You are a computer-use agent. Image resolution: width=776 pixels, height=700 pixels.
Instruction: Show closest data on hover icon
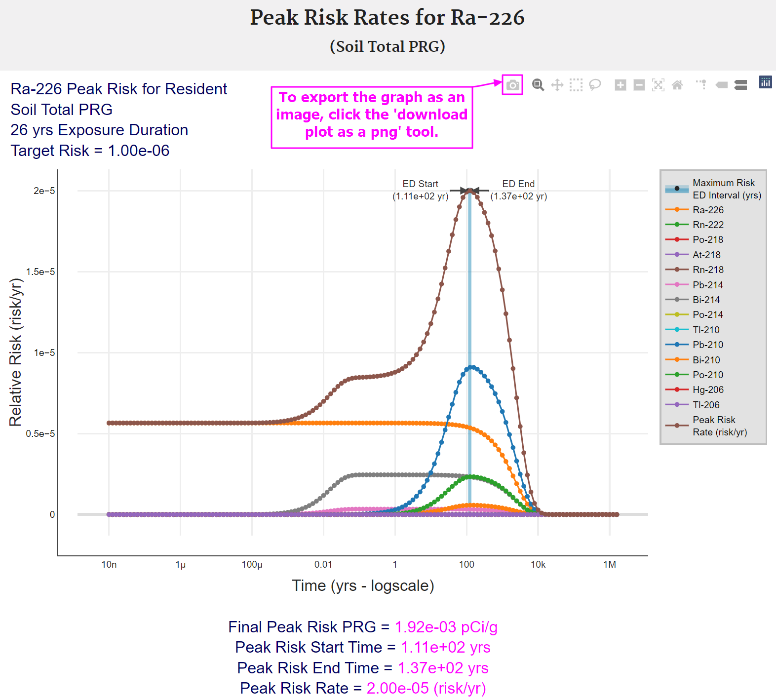point(722,85)
